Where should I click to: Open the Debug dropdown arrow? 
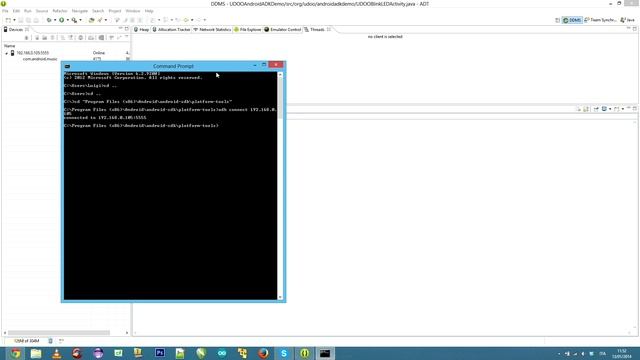(55, 20)
